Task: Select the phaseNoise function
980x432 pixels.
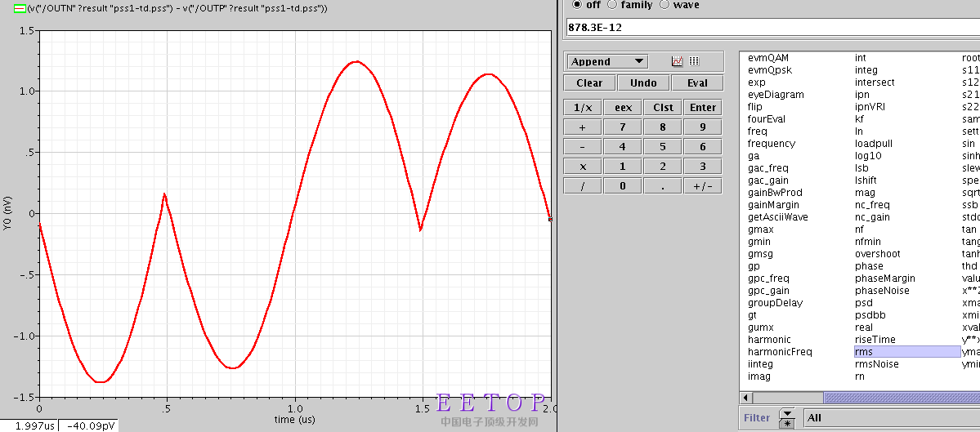Action: pos(882,291)
